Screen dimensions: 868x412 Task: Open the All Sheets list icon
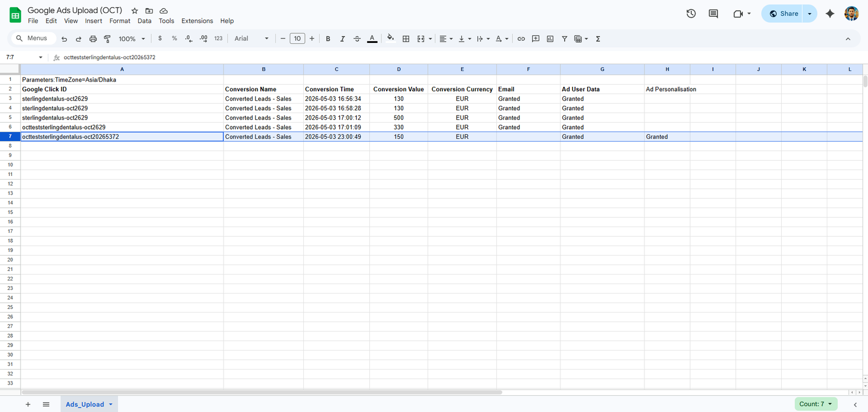pos(46,404)
